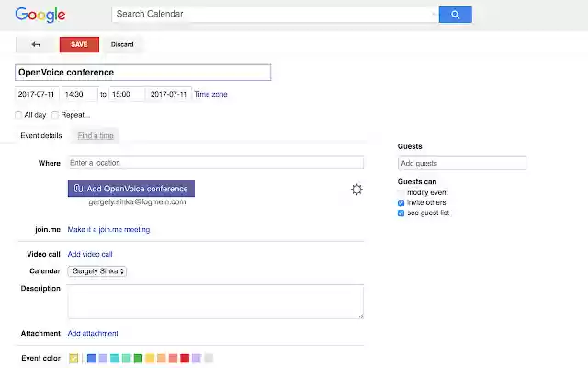Viewport: 588px width, 368px height.
Task: Choose the salmon pink event color
Action: [x=173, y=358]
